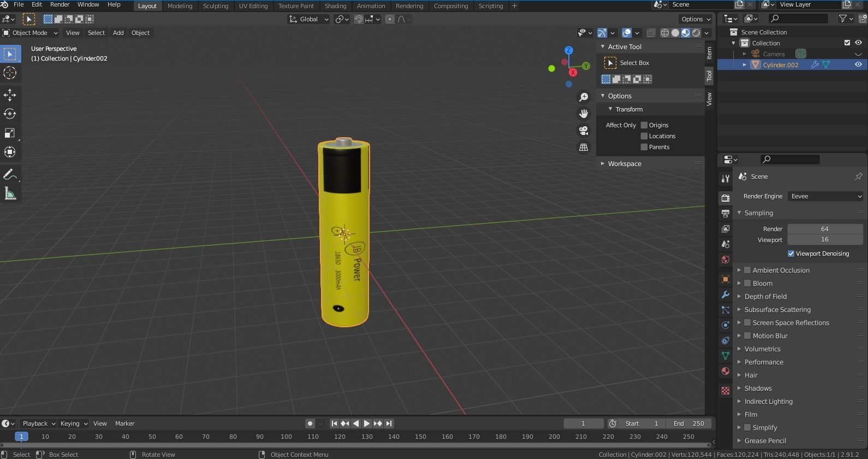Choose the Measure ruler tool
Image resolution: width=868 pixels, height=459 pixels.
coord(10,193)
